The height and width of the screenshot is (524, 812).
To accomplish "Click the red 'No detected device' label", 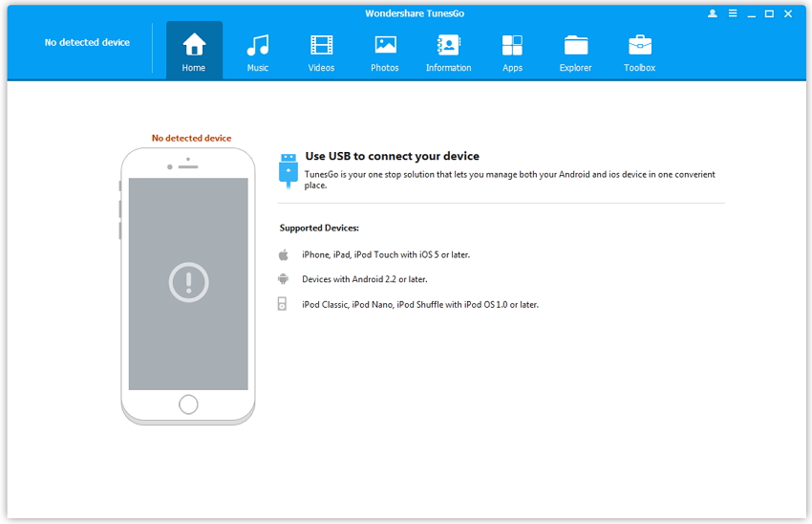I will tap(191, 139).
